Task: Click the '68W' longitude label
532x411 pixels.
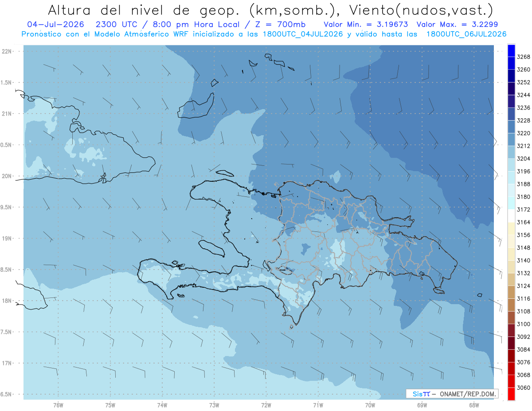Action: point(474,405)
